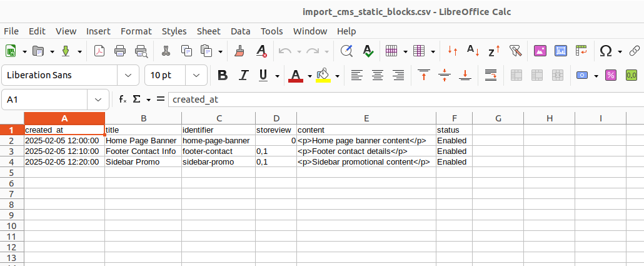Toggle Bold formatting
The image size is (644, 266).
222,75
